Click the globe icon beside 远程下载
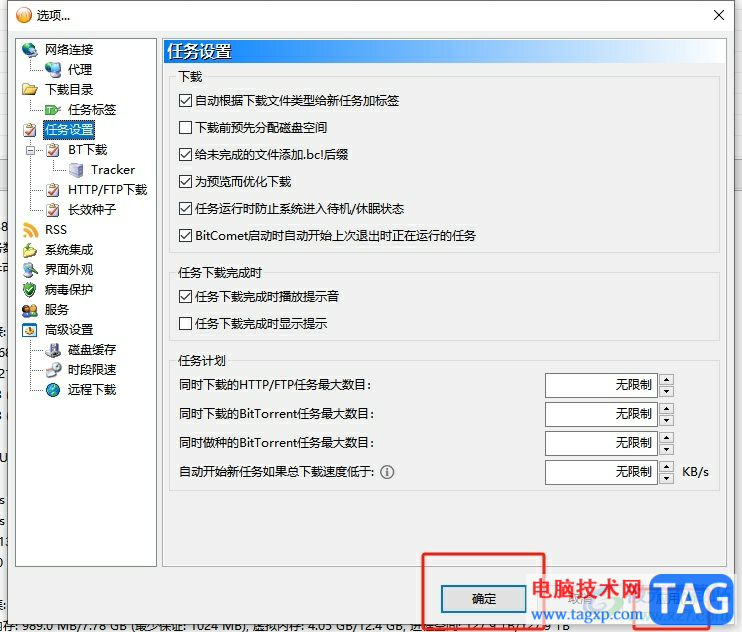 coord(53,390)
